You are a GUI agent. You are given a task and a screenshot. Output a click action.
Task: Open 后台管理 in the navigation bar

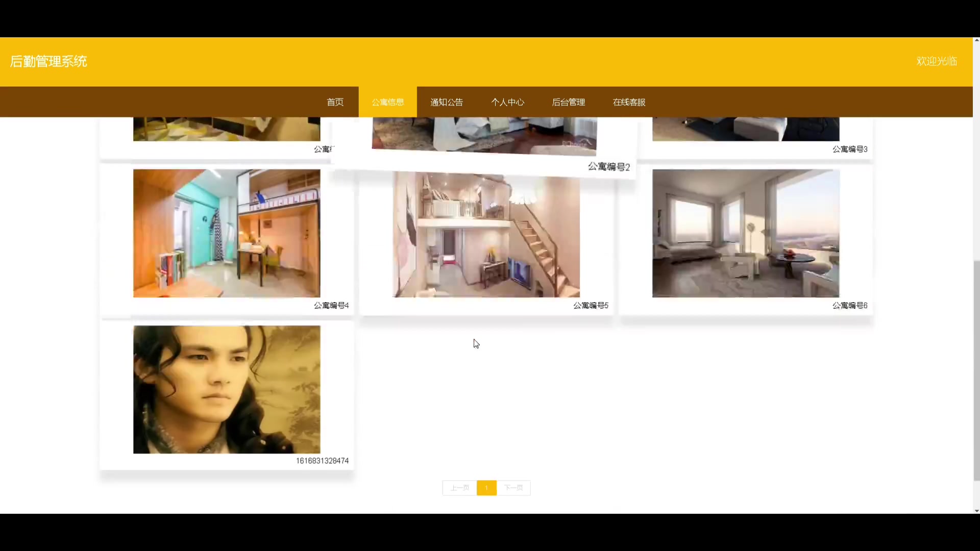point(568,102)
